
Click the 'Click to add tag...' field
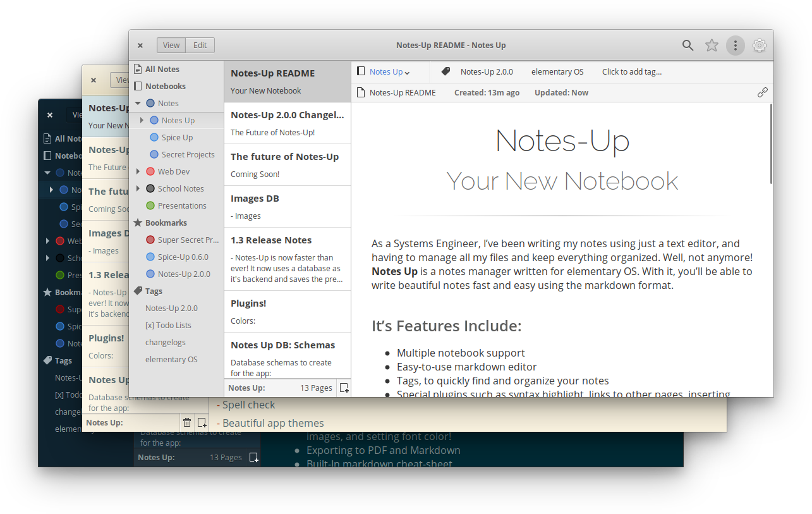tap(632, 71)
